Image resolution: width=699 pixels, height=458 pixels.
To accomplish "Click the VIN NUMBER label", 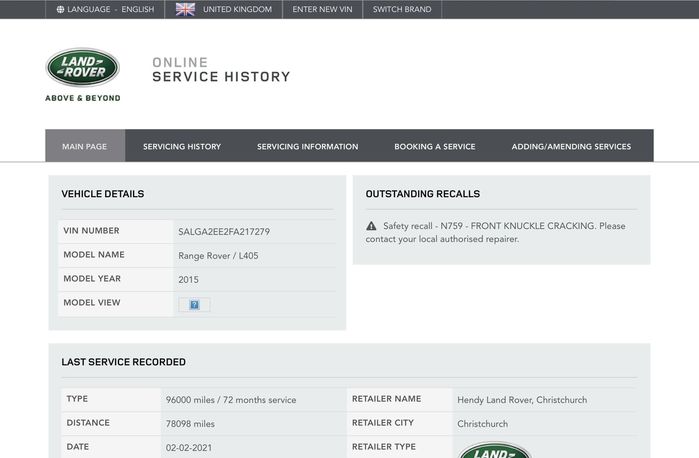I will click(x=91, y=231).
